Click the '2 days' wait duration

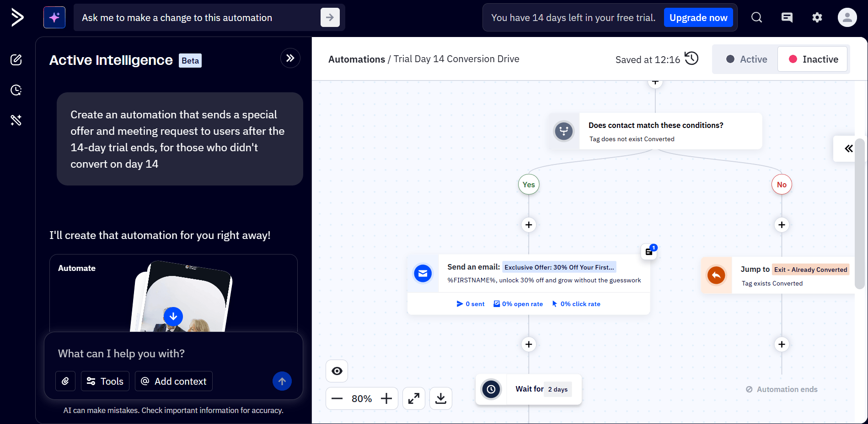(558, 389)
